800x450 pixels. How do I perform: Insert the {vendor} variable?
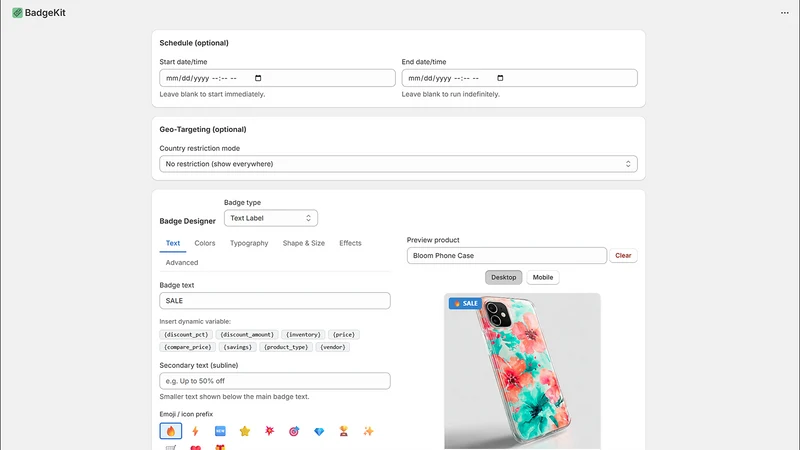333,347
